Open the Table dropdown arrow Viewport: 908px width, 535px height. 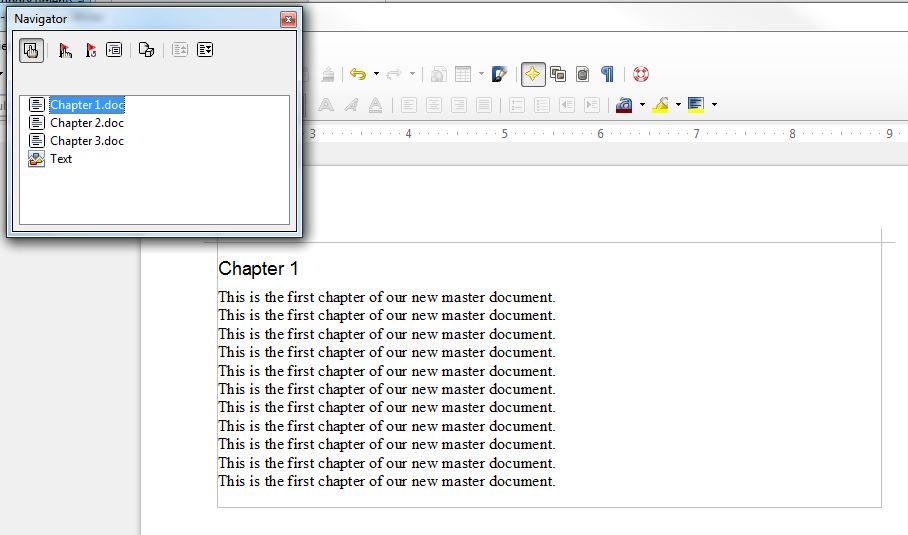pos(481,74)
